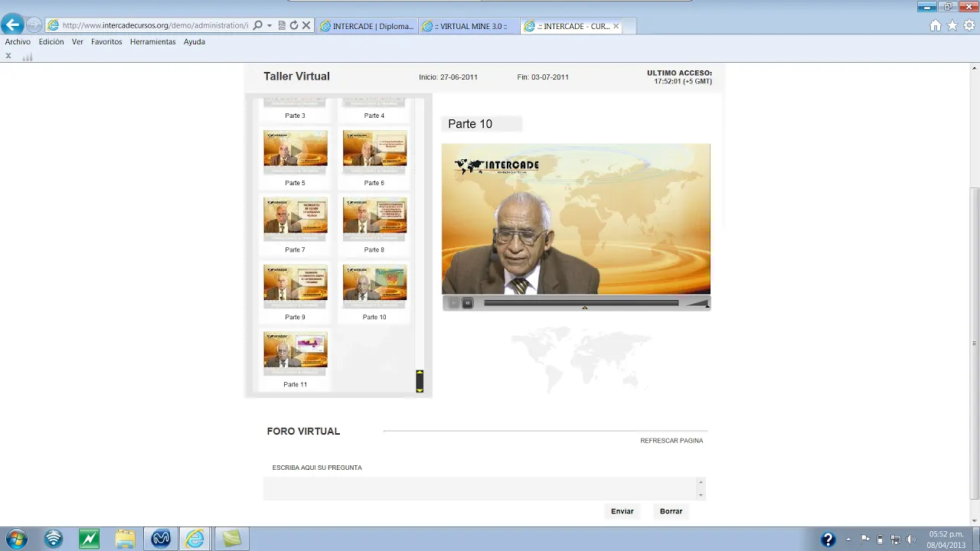Go back with the browser back arrow
Screen dimensions: 980x551
(x=12, y=25)
